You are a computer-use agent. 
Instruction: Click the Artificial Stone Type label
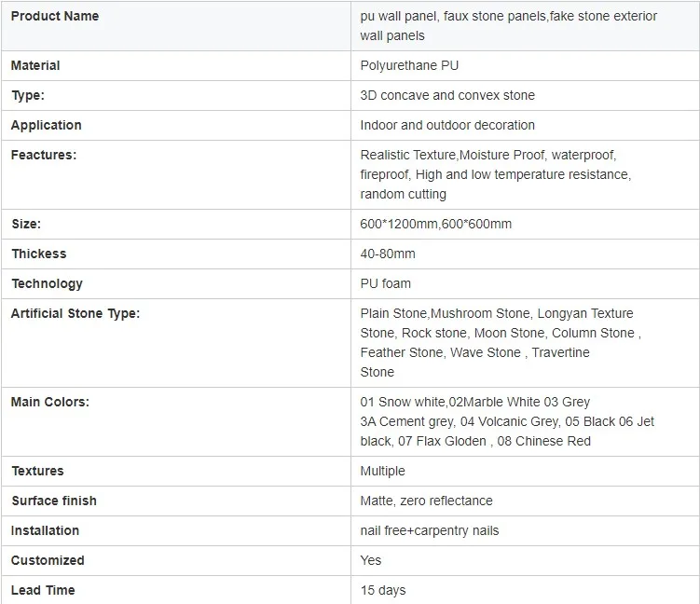tap(75, 313)
